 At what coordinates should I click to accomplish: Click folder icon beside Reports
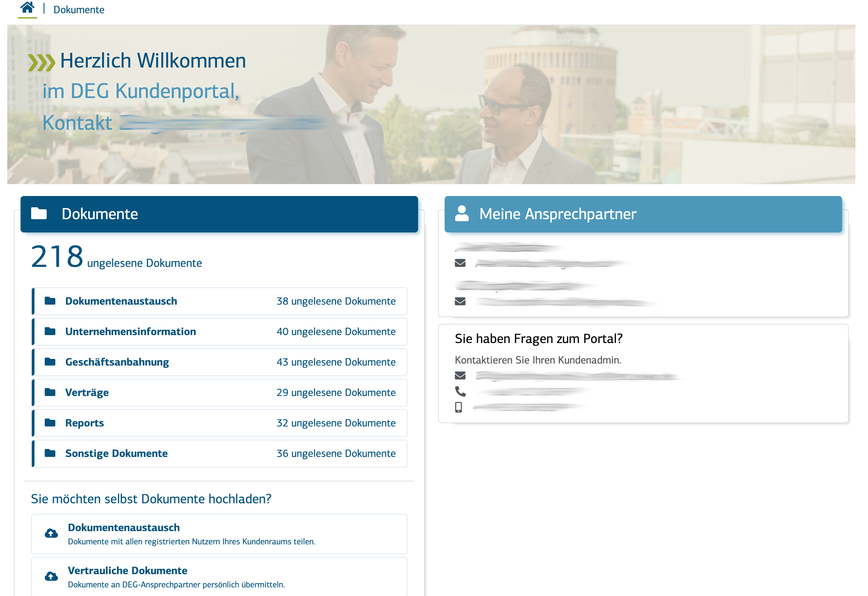pyautogui.click(x=50, y=423)
